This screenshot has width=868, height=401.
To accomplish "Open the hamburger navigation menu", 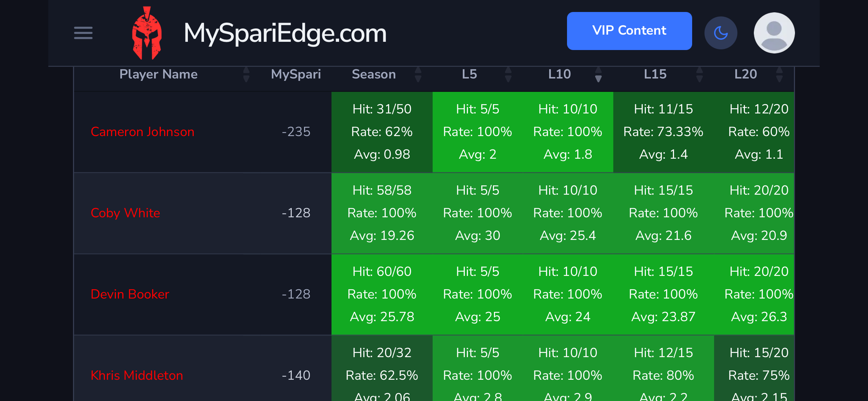I will [x=83, y=33].
